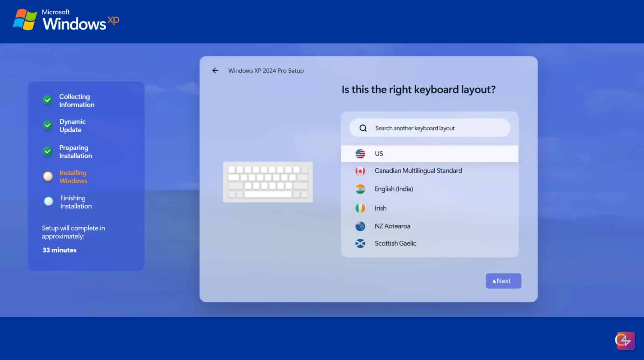Viewport: 644px width, 360px height.
Task: Click the search magnifier icon
Action: tap(363, 128)
